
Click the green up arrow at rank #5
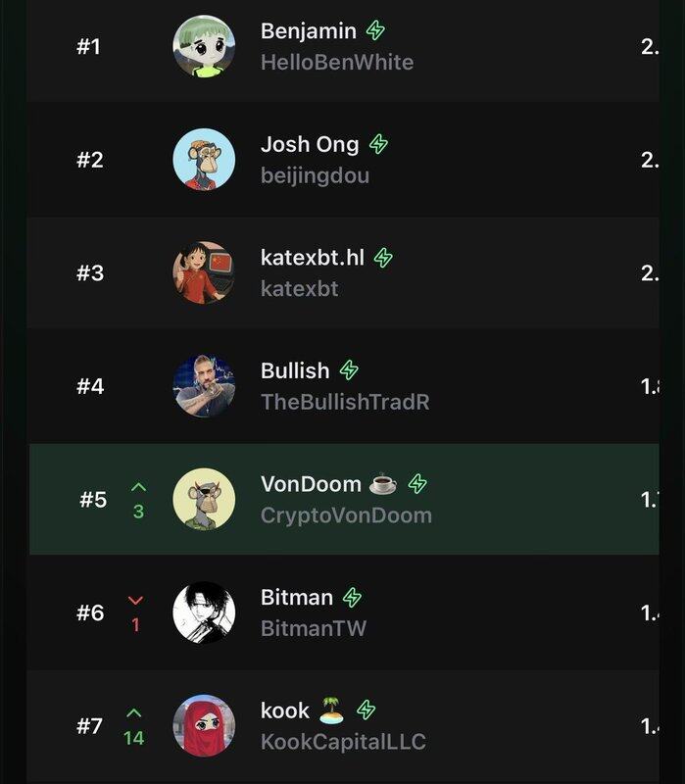point(138,486)
